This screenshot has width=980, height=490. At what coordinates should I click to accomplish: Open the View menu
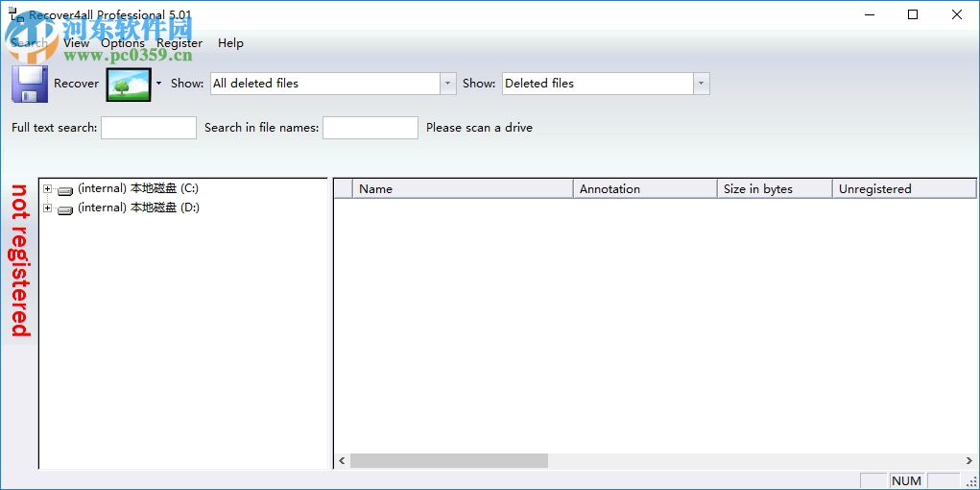point(76,43)
